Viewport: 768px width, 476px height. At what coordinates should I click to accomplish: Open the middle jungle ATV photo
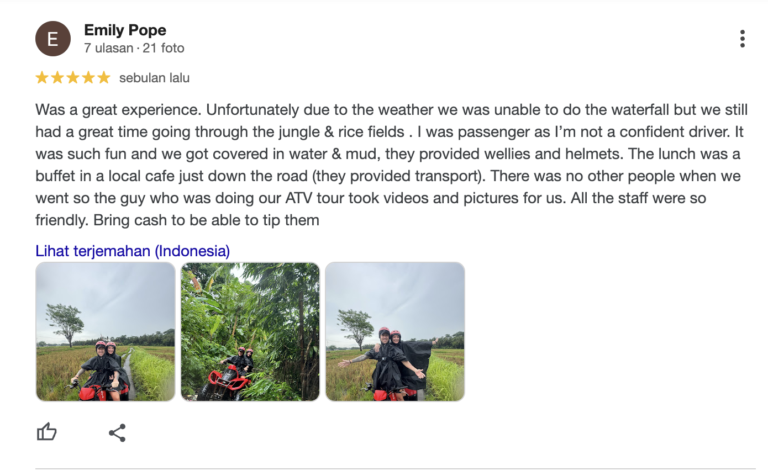click(x=250, y=332)
